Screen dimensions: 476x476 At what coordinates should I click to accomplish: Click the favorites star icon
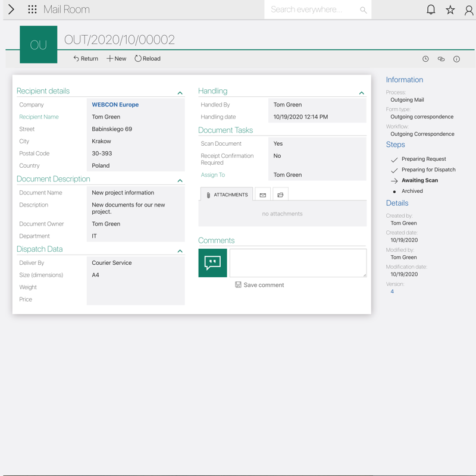point(450,10)
